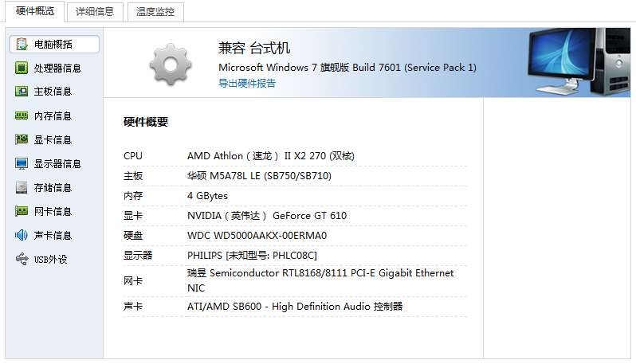Viewport: 636px width, 364px height.
Task: Click the 导出硬件报告 link
Action: [x=247, y=84]
